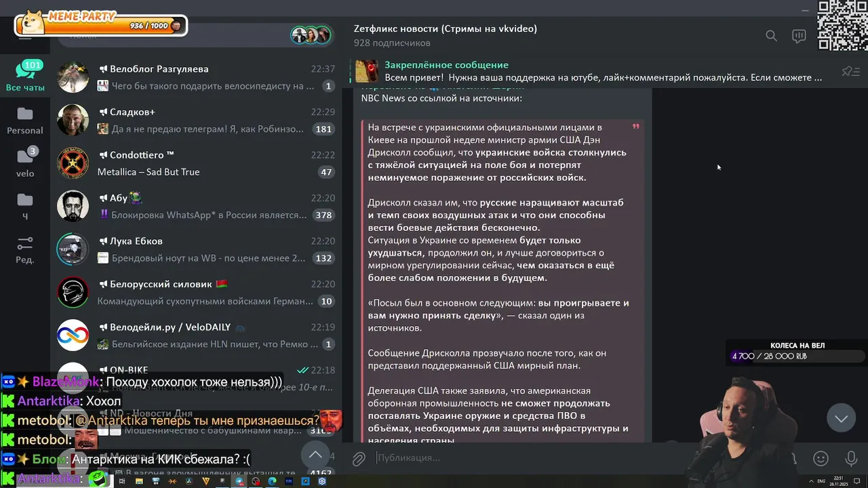Open the Condottiero ™ chat

(196, 163)
